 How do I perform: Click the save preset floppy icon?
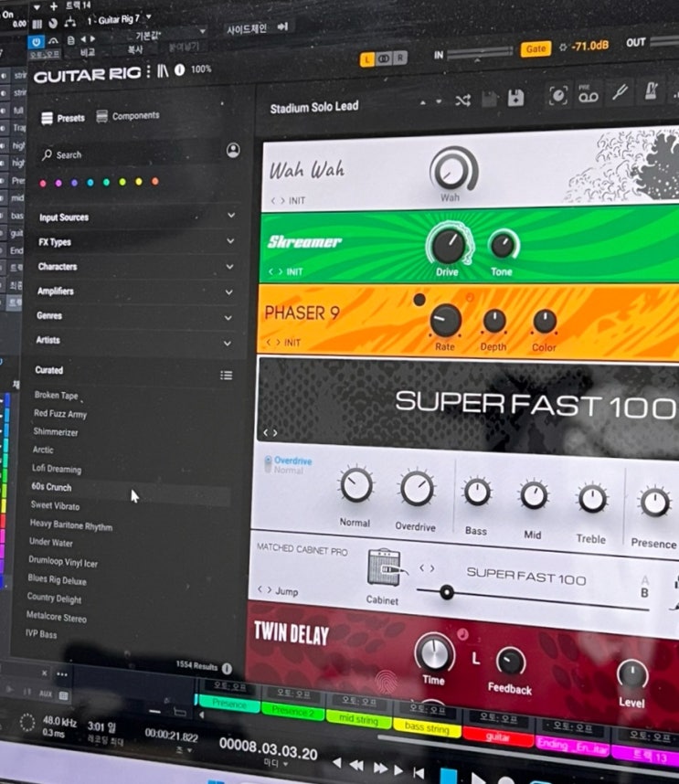coord(516,98)
